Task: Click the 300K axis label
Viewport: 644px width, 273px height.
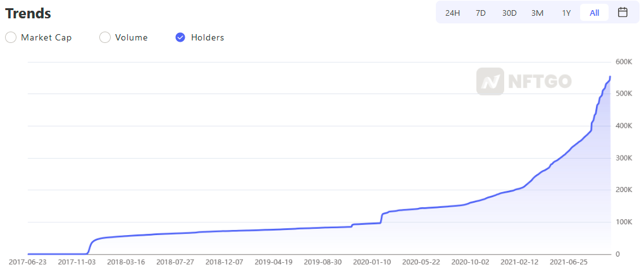Action: click(624, 157)
